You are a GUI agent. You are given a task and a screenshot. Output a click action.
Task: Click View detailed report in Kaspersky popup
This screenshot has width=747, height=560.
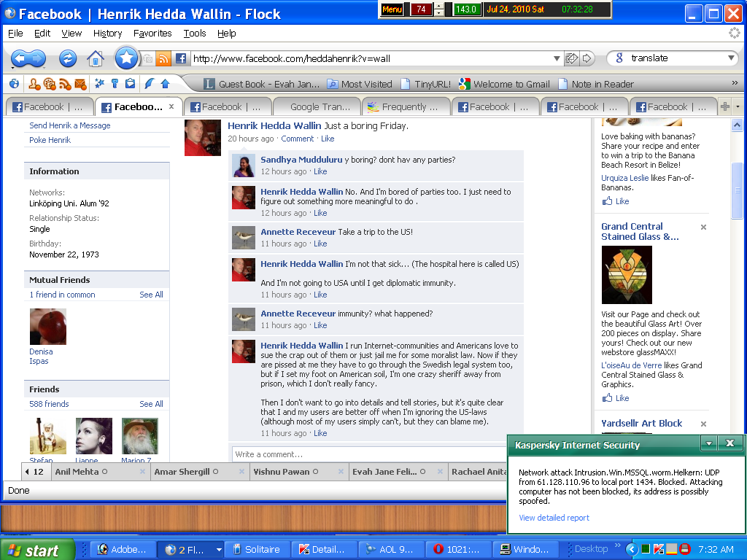click(554, 518)
